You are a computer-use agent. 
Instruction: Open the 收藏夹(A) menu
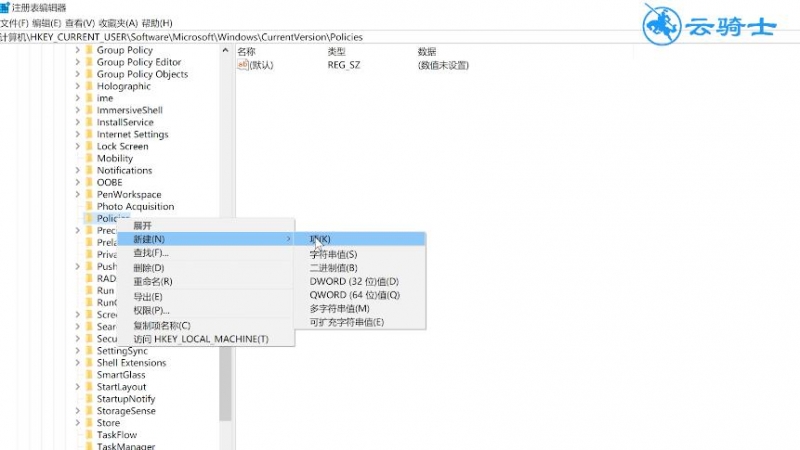(118, 23)
